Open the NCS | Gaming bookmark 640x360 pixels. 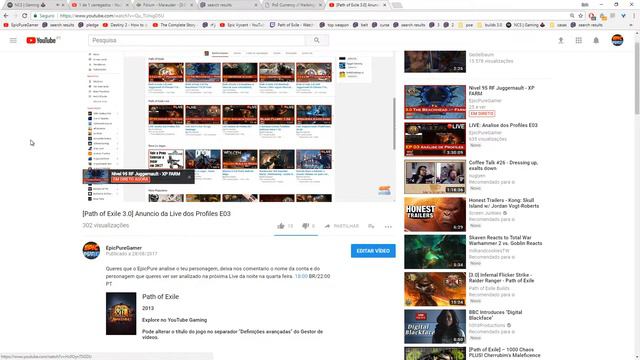click(x=526, y=25)
